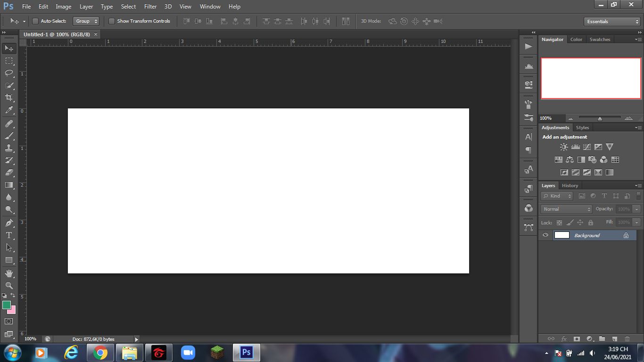Image resolution: width=644 pixels, height=362 pixels.
Task: Open the Normal blend mode dropdown
Action: (x=566, y=209)
